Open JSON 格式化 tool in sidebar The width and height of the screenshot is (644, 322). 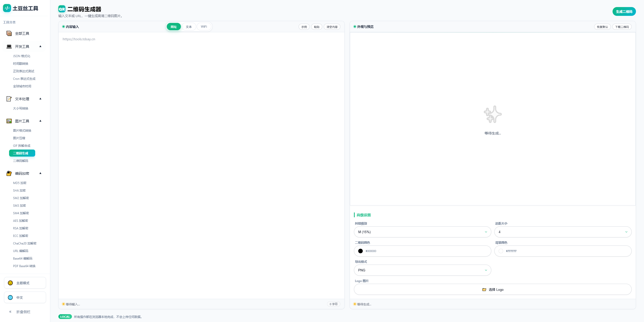click(x=22, y=56)
